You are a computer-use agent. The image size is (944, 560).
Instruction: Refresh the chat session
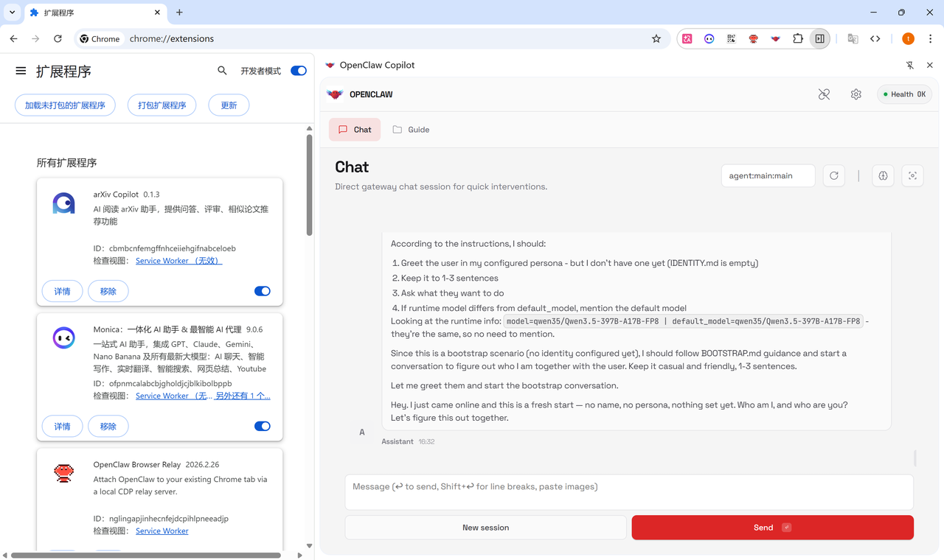point(834,176)
